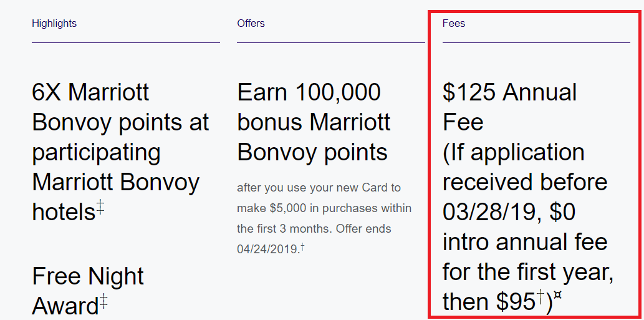
Task: Click 'Earn 100,000 bonus Marriott Bonvoy points' headline
Action: (x=314, y=122)
